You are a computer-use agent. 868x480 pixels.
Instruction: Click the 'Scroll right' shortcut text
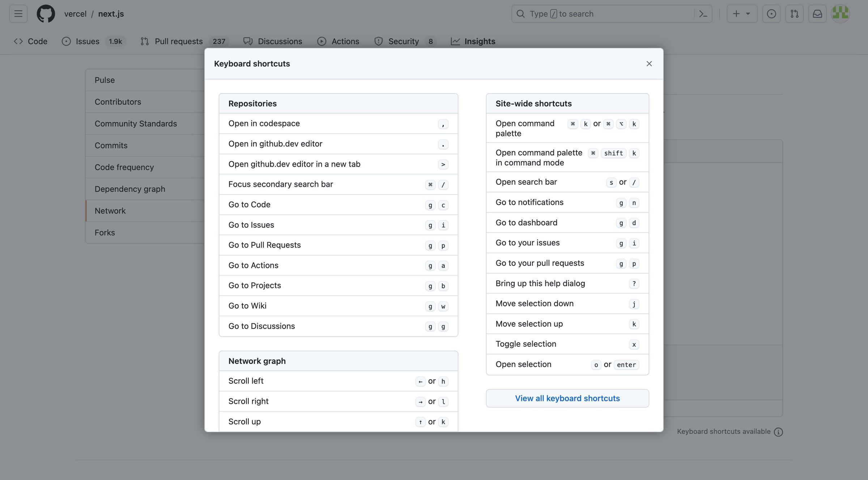[x=248, y=401]
